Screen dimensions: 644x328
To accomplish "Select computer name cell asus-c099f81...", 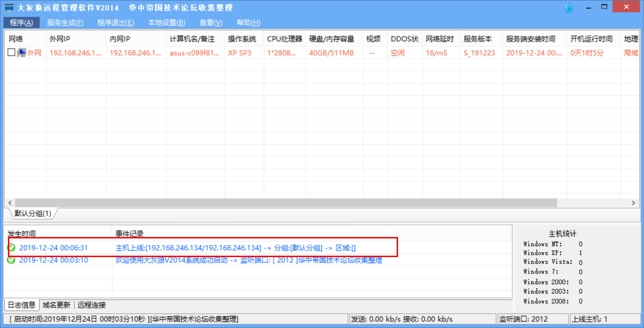I will [x=195, y=53].
